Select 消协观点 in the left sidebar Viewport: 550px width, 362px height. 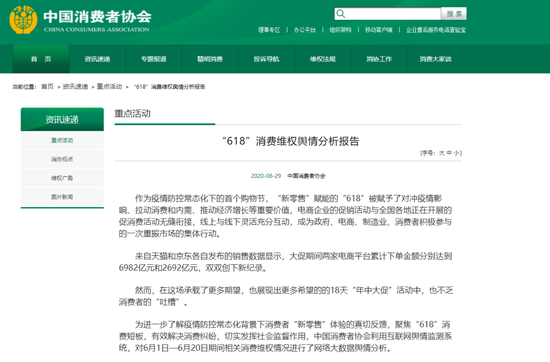coord(62,159)
